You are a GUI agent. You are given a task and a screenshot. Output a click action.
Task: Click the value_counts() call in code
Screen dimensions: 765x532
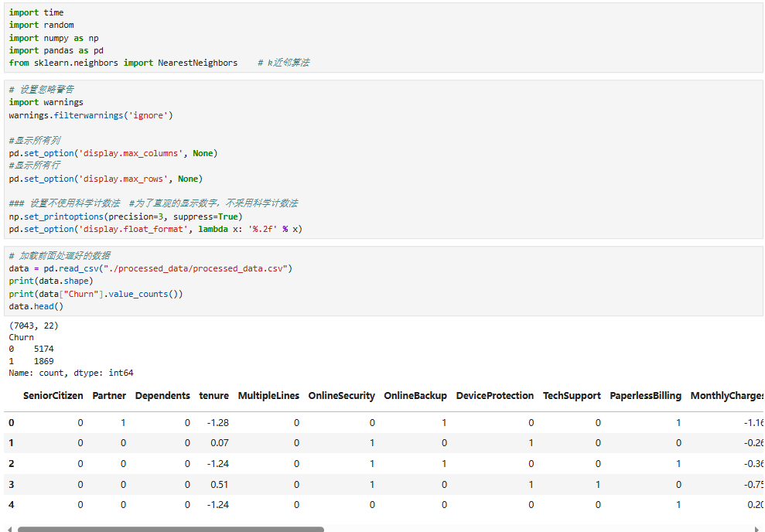143,294
